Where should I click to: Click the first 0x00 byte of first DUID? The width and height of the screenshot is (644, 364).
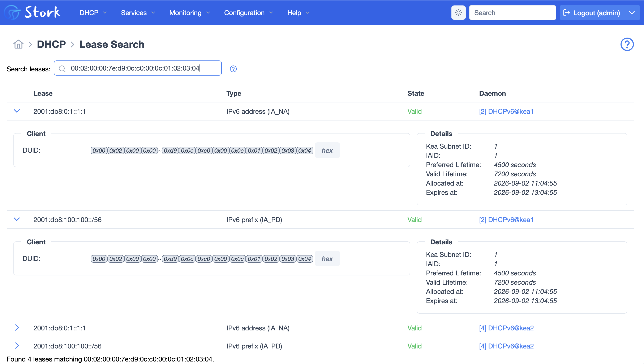coord(99,150)
